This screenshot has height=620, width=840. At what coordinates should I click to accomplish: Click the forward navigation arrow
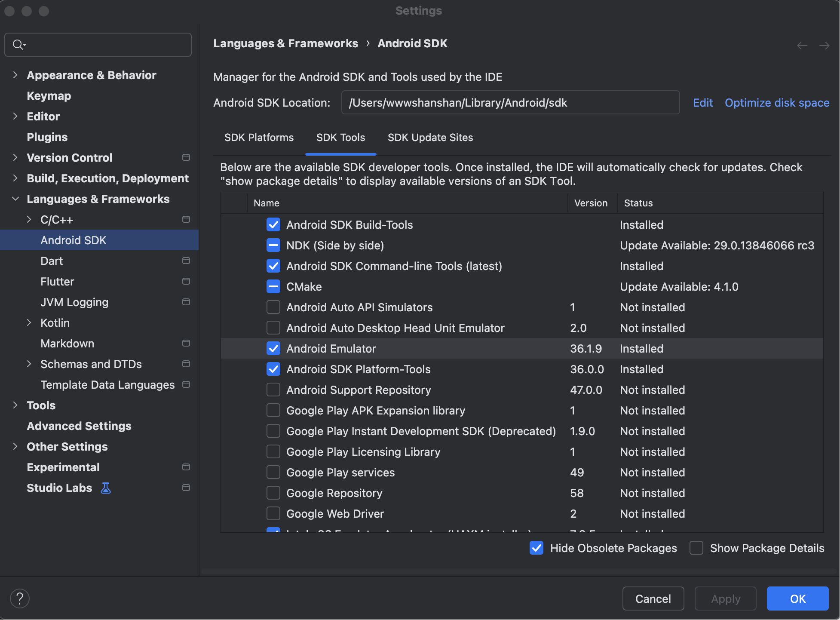point(824,45)
